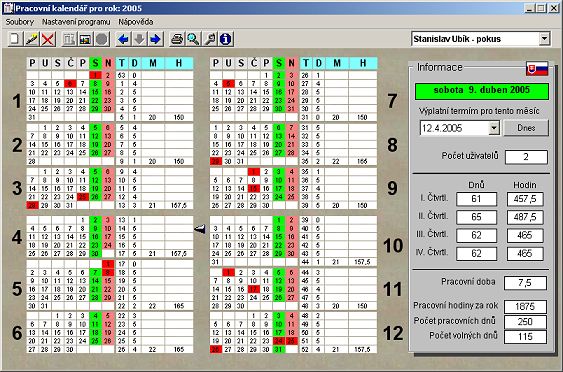Select month number 12 beside the December grid

(393, 333)
